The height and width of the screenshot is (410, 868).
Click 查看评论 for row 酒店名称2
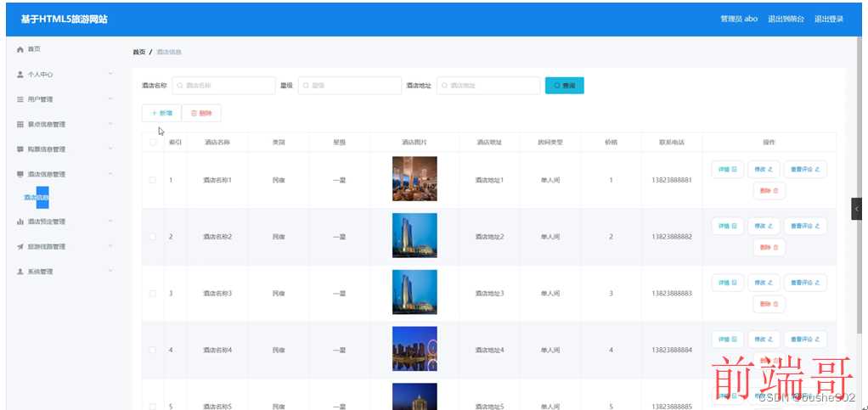coord(805,226)
